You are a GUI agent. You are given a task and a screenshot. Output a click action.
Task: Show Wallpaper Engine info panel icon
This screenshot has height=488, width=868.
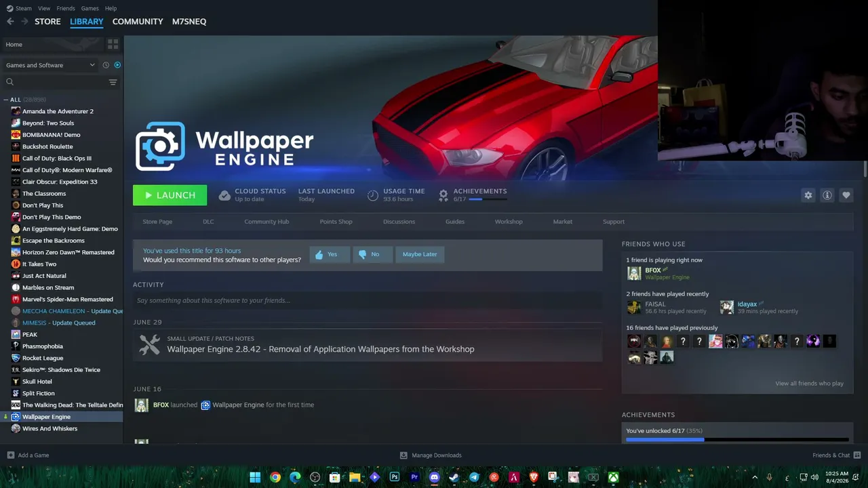click(x=827, y=195)
